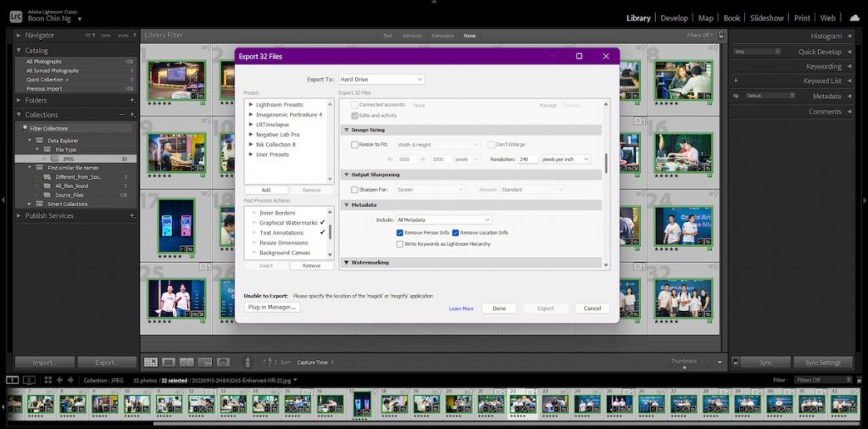Go forward with right arrow icon
The width and height of the screenshot is (868, 429).
70,380
